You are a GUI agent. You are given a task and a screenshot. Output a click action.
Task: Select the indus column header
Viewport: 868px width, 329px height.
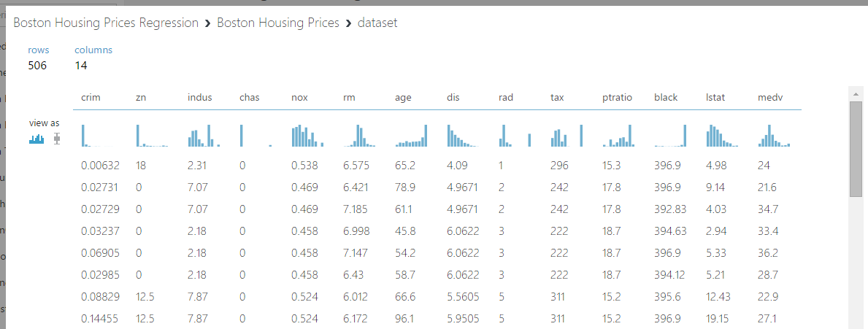click(x=200, y=98)
